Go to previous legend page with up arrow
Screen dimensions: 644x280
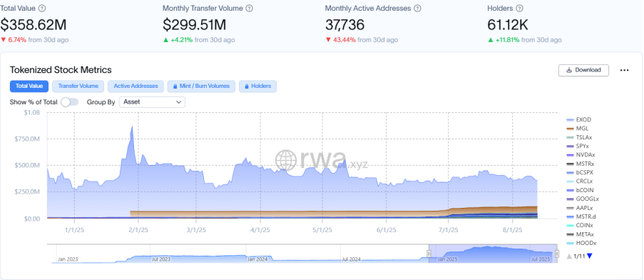569,256
